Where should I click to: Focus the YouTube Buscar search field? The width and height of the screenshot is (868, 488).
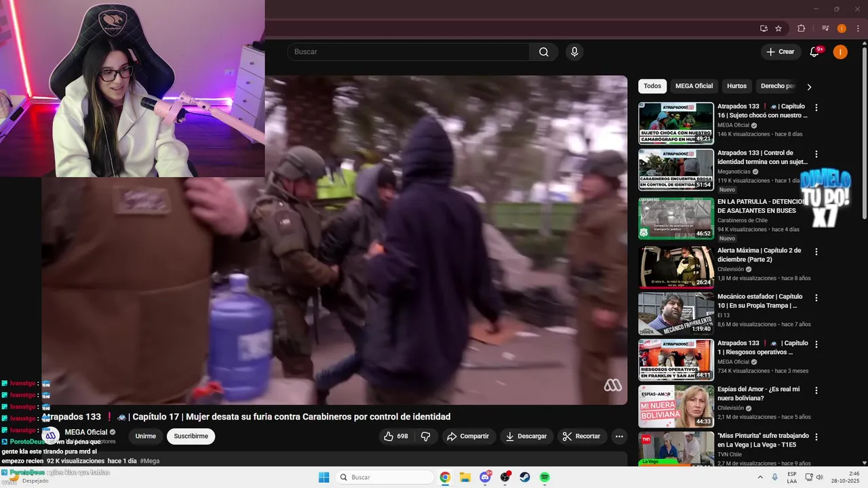[408, 52]
